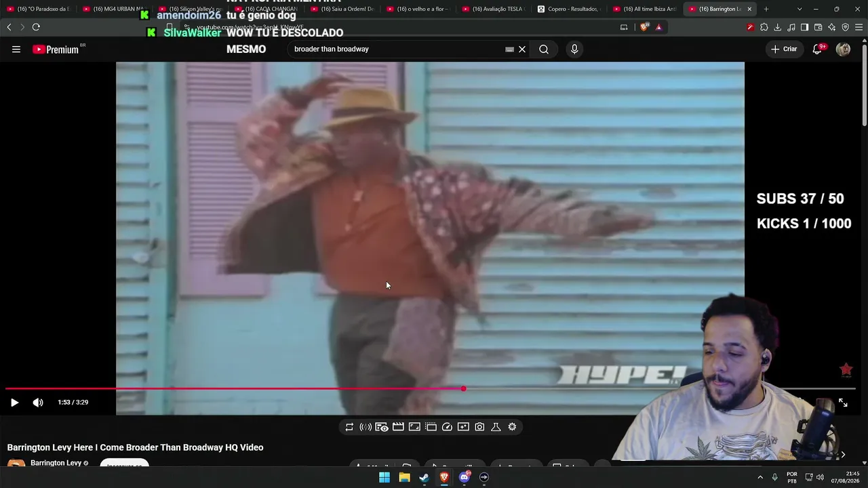The height and width of the screenshot is (488, 868).
Task: Open the enhancer settings gear icon
Action: pyautogui.click(x=512, y=427)
